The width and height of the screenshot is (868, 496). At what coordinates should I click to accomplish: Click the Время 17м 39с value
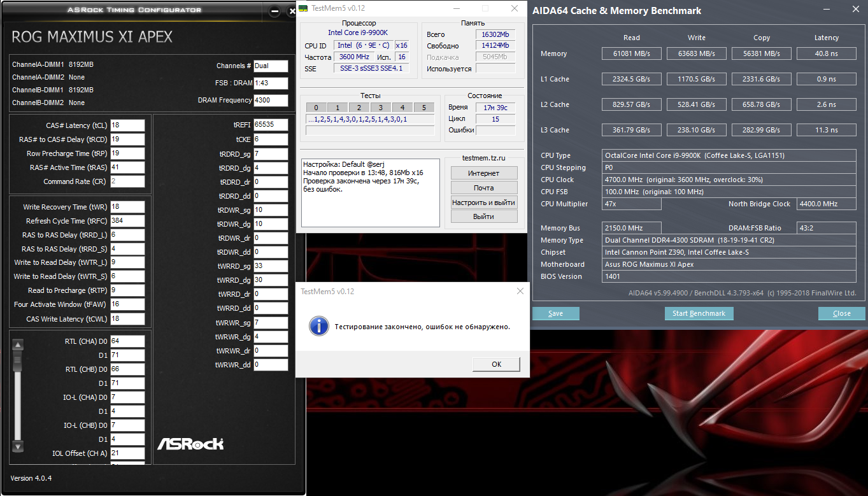pyautogui.click(x=495, y=108)
